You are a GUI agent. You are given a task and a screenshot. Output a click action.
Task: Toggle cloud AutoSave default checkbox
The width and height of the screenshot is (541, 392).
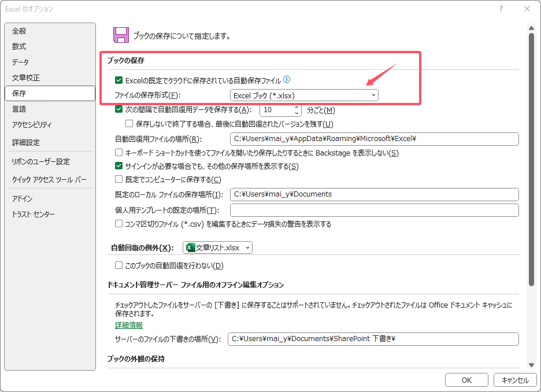[119, 80]
